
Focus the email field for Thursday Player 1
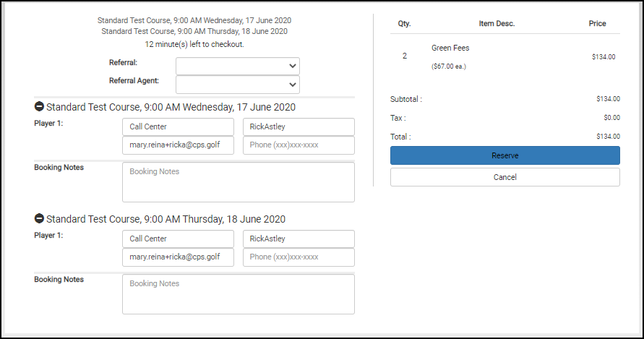point(178,257)
